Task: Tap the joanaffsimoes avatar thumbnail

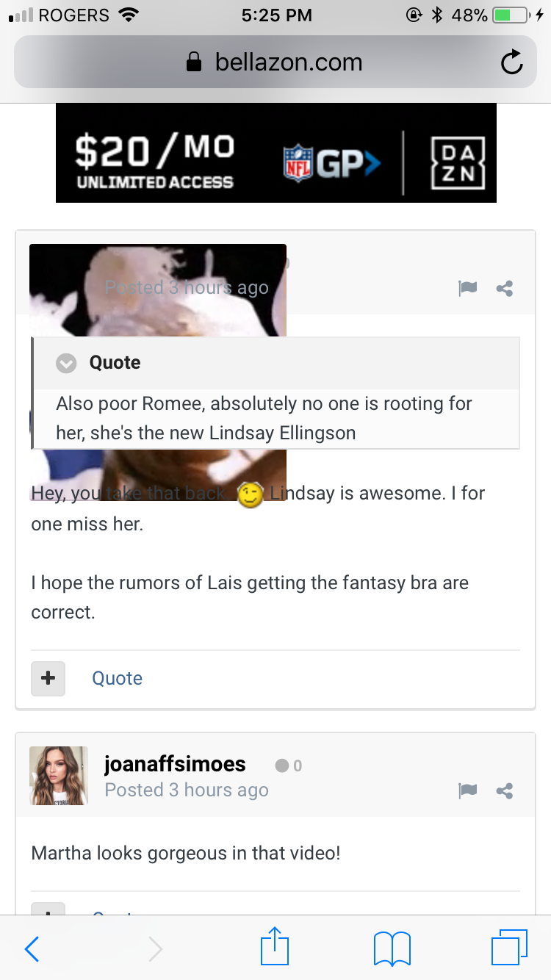Action: point(59,776)
